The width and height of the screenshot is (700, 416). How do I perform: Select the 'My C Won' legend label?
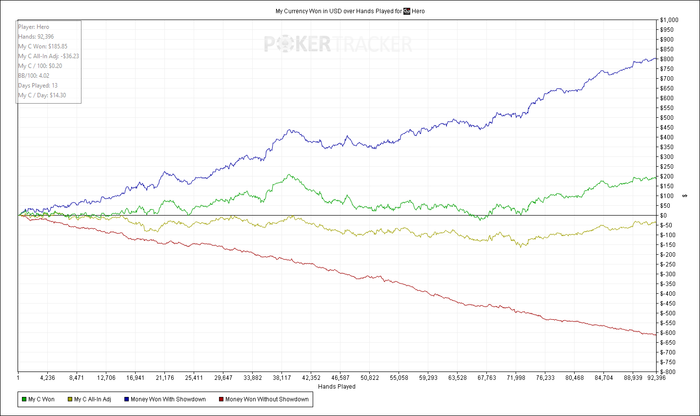click(42, 399)
